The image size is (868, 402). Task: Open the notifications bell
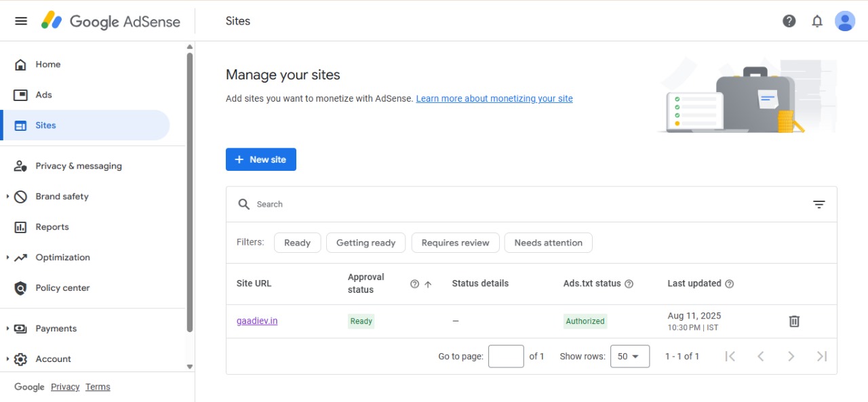(x=817, y=21)
